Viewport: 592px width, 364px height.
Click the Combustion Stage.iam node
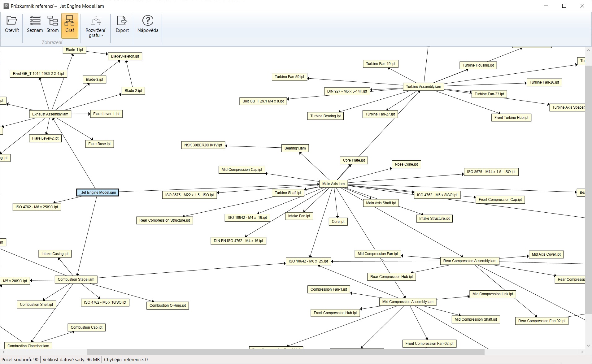tap(76, 279)
